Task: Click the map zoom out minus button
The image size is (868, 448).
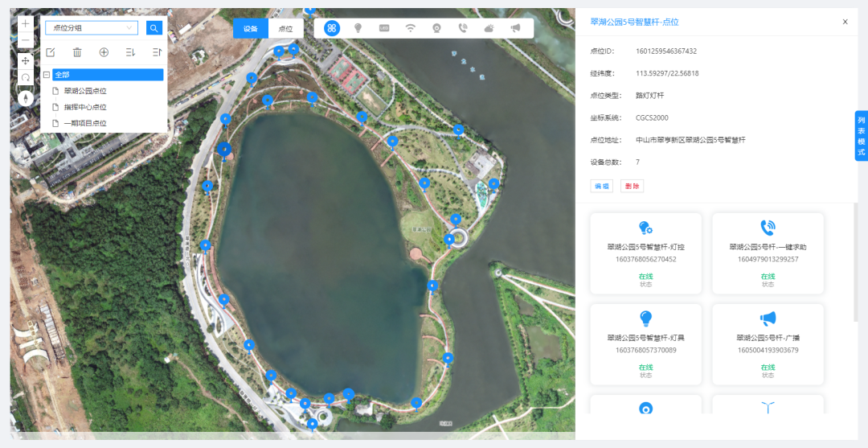Action: coord(26,40)
